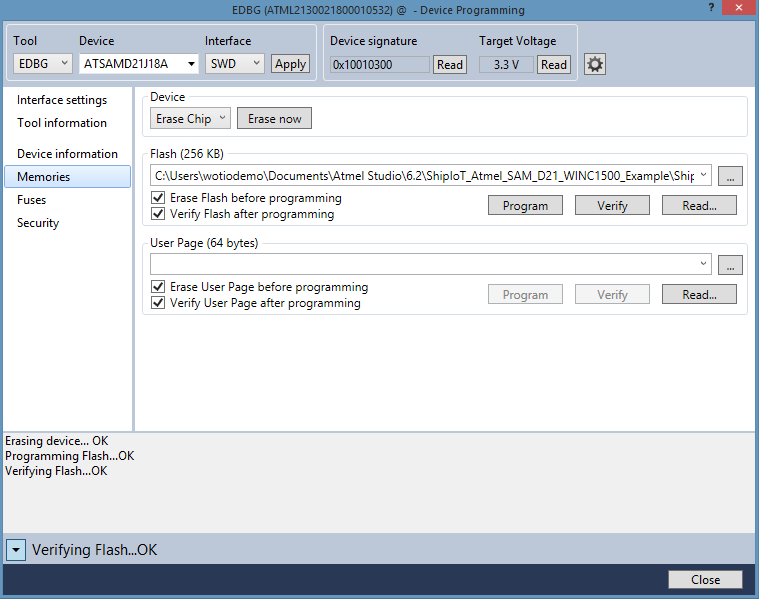Select Device information in sidebar
759x599 pixels.
(67, 154)
